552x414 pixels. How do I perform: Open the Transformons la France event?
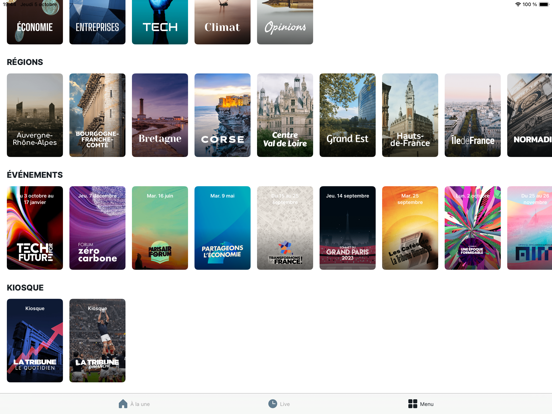(x=285, y=228)
